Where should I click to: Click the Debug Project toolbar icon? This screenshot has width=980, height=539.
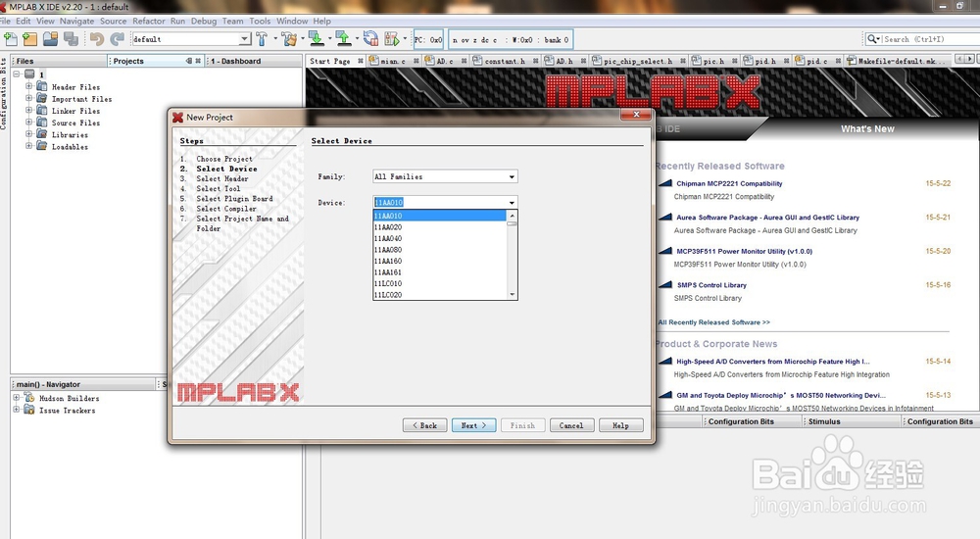point(392,39)
